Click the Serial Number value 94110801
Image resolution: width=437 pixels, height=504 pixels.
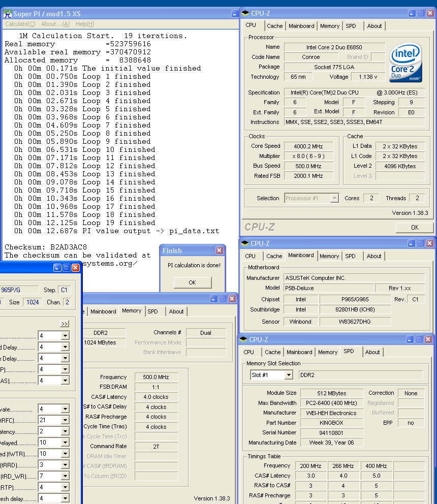(x=331, y=433)
